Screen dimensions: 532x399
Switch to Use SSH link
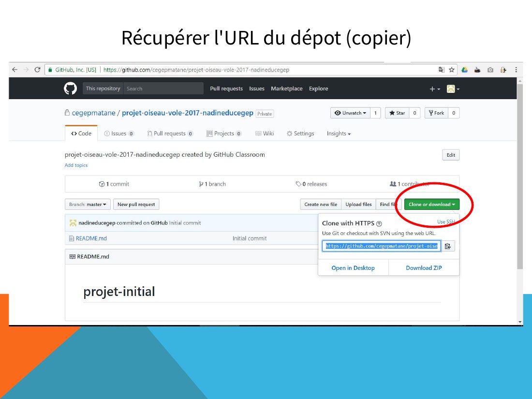point(446,222)
